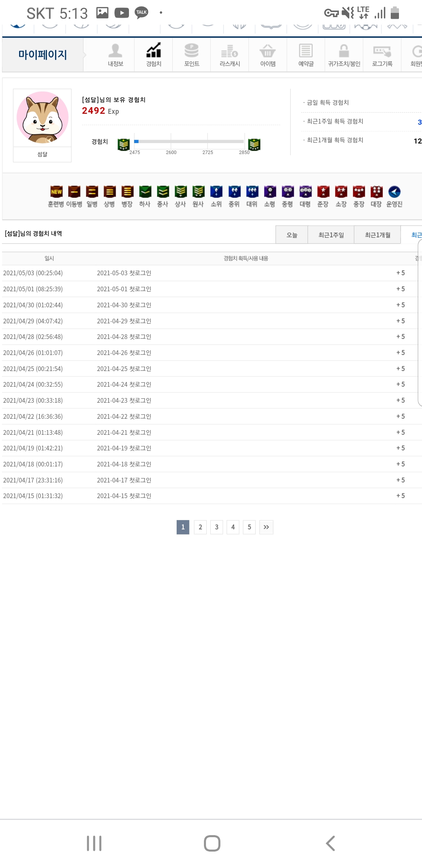This screenshot has width=422, height=868.
Task: Go to page 2 of history
Action: 200,527
